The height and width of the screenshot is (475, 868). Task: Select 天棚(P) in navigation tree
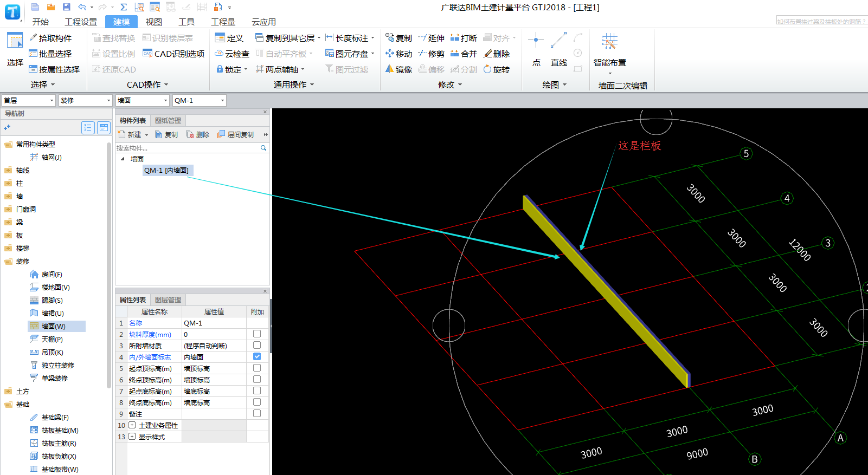[47, 339]
